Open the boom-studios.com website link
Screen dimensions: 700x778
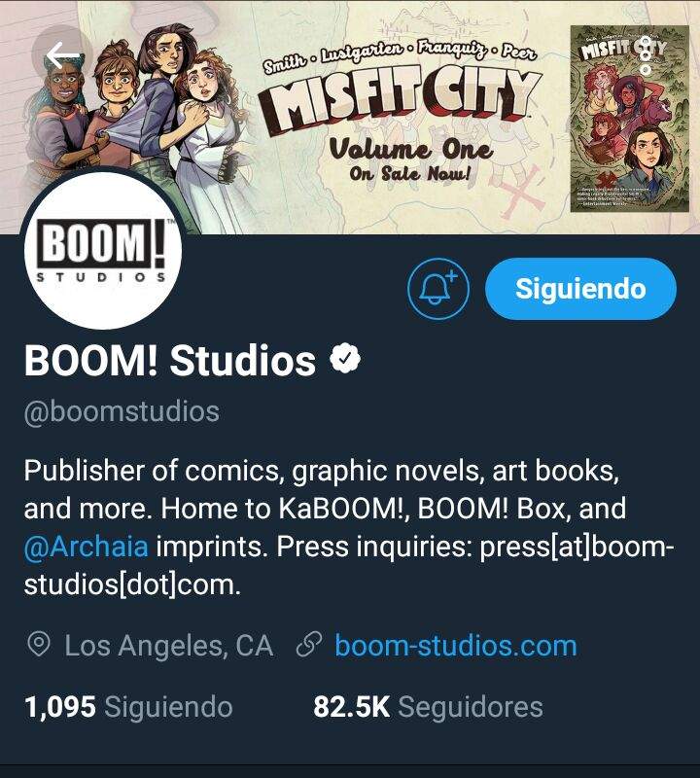tap(456, 646)
